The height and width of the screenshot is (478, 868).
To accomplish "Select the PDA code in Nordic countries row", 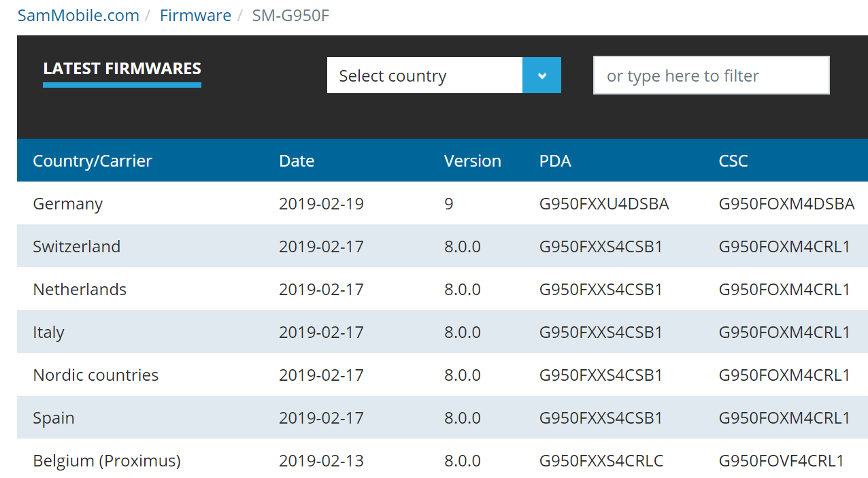I will point(601,375).
